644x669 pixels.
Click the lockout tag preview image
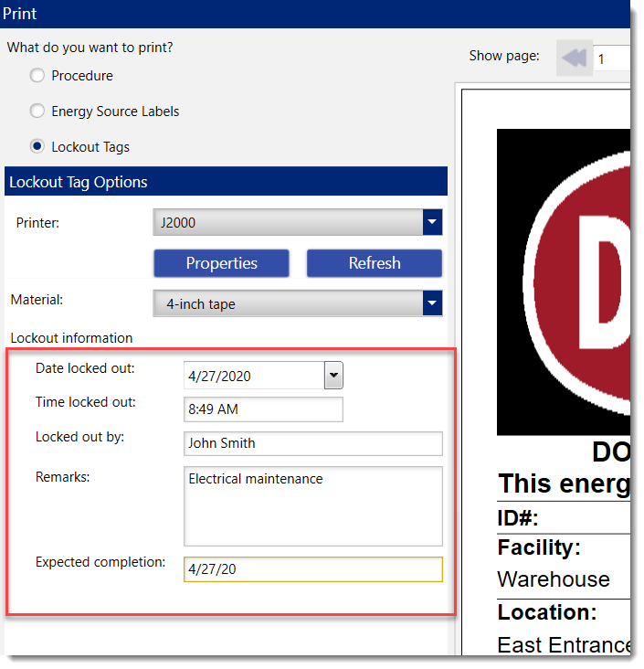[x=564, y=282]
